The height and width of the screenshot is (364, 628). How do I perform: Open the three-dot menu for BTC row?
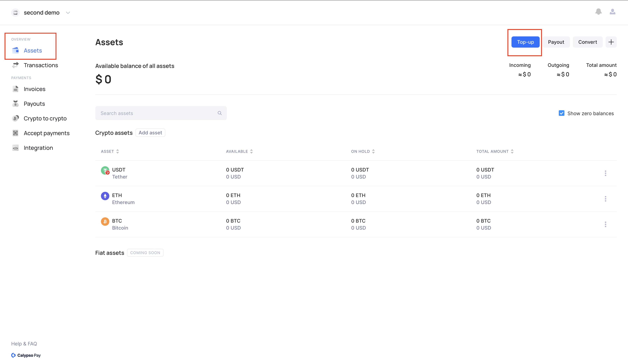605,224
